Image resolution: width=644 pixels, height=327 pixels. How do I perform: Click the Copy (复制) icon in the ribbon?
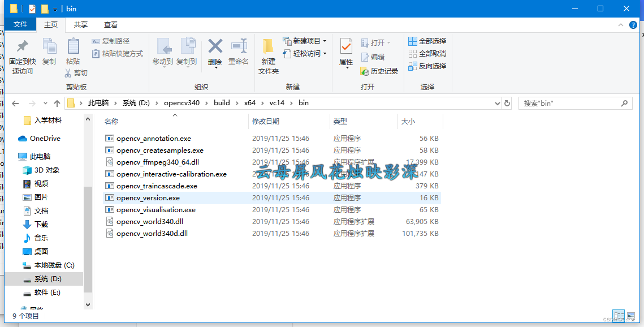[49, 51]
